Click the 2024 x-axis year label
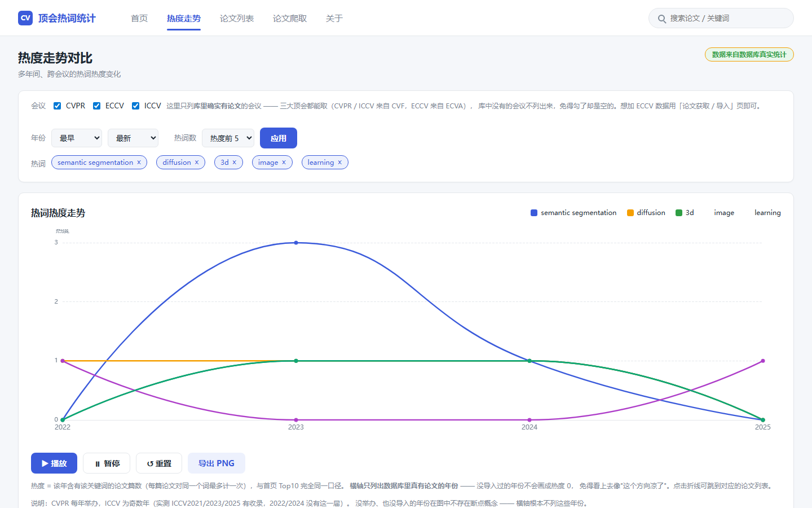Viewport: 812px width, 508px height. (x=529, y=427)
